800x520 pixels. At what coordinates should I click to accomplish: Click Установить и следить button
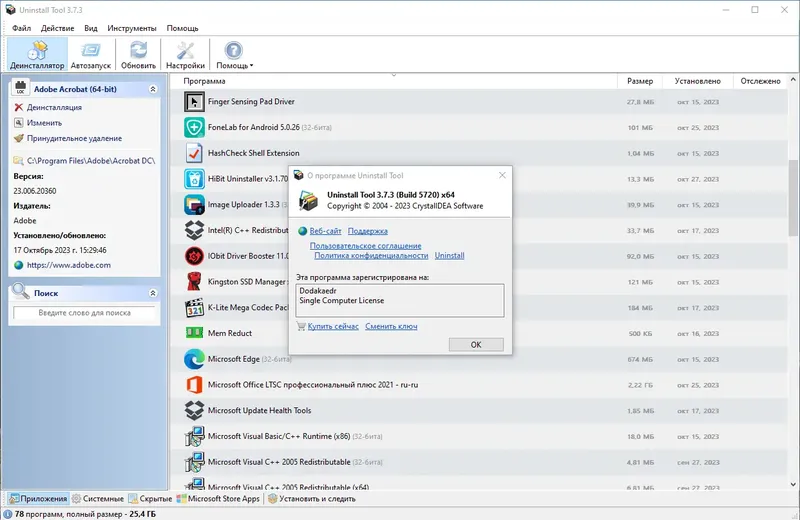click(312, 499)
